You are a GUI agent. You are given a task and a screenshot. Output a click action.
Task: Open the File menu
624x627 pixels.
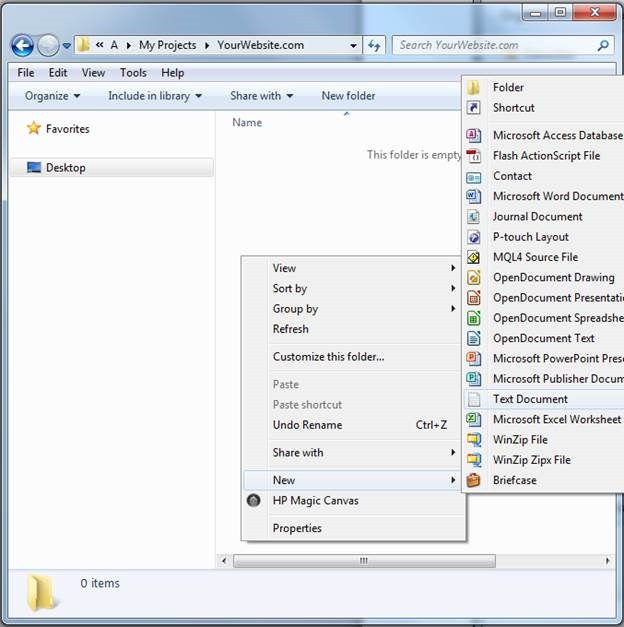point(26,73)
